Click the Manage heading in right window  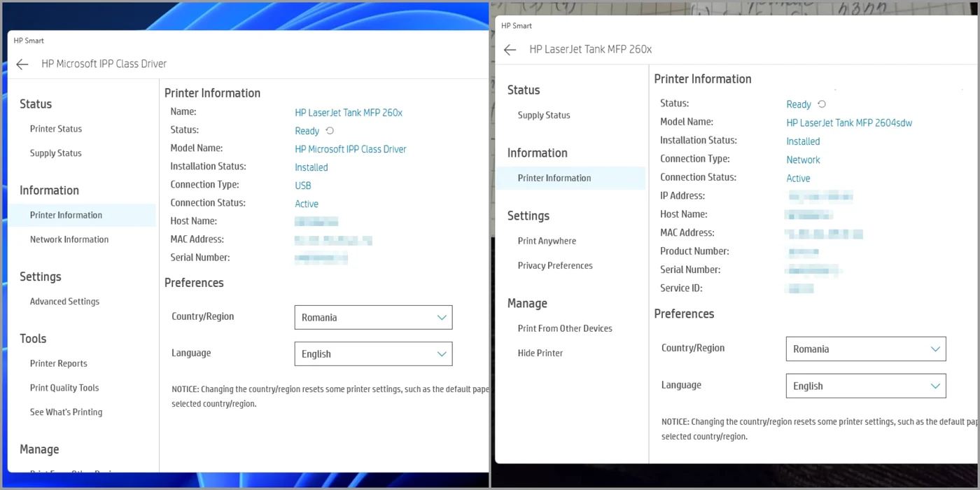pyautogui.click(x=527, y=304)
